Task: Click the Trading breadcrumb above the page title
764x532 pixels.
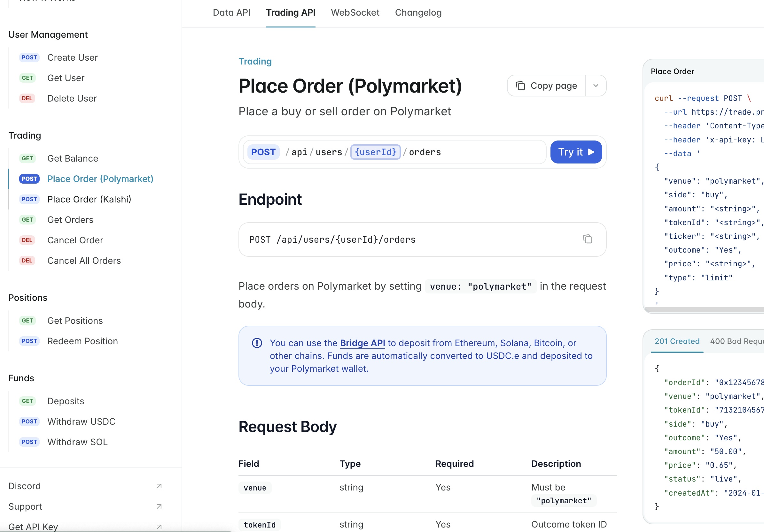Action: click(255, 61)
